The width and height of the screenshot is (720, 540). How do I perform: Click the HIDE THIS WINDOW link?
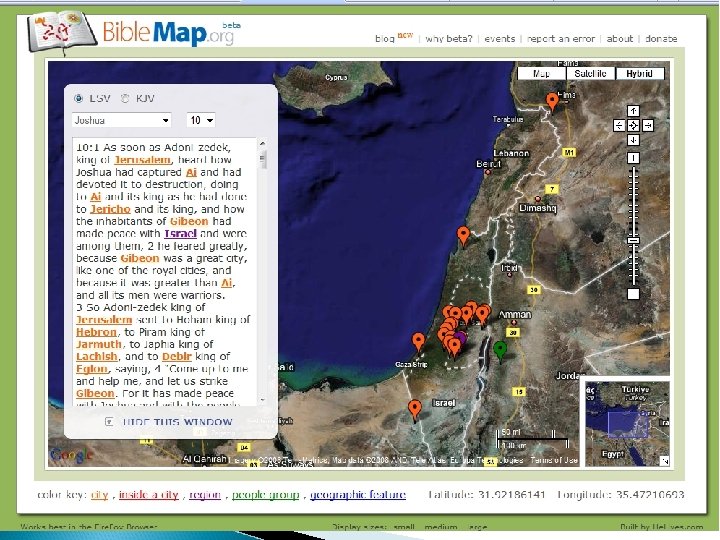tap(177, 422)
